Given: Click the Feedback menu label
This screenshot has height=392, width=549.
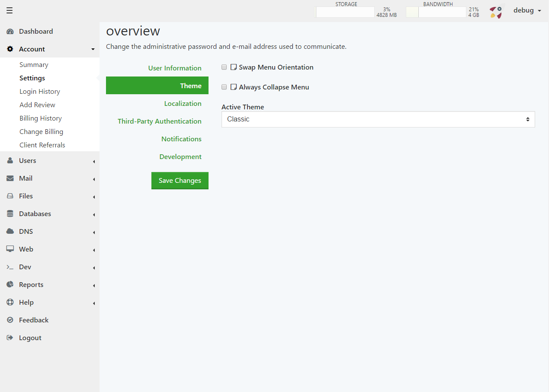Looking at the screenshot, I should pos(34,320).
